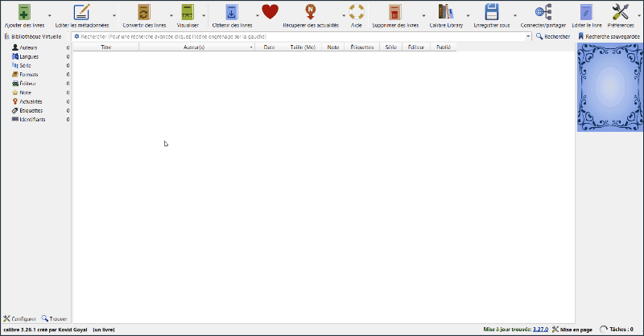
Task: Click the Connecter/partager icon
Action: pyautogui.click(x=543, y=12)
